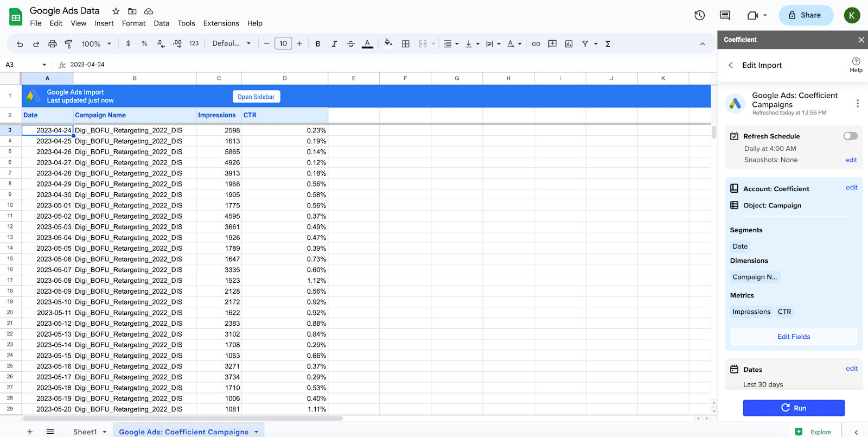This screenshot has width=868, height=437.
Task: Decrease decimal places icon
Action: click(x=161, y=43)
